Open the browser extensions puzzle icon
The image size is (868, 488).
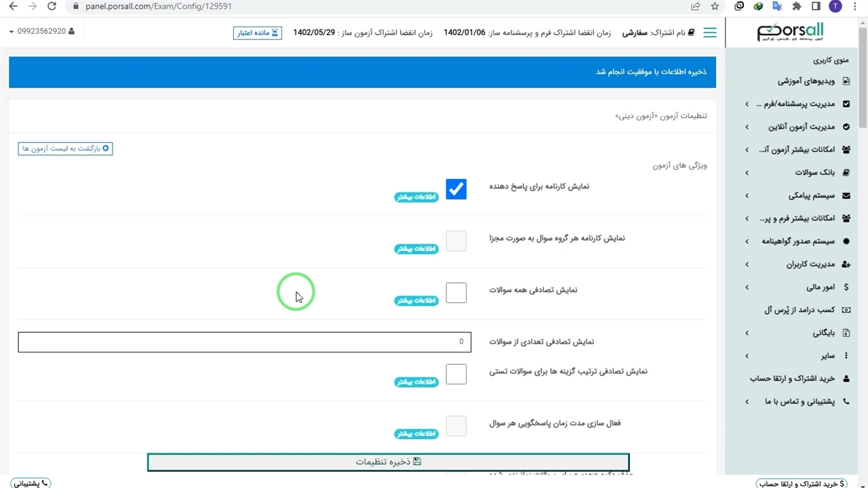797,6
